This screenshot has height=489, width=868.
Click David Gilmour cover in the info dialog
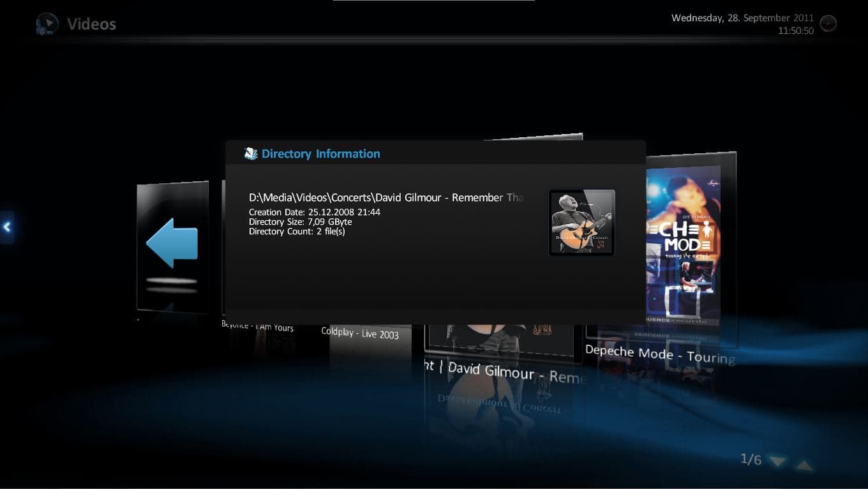click(581, 223)
